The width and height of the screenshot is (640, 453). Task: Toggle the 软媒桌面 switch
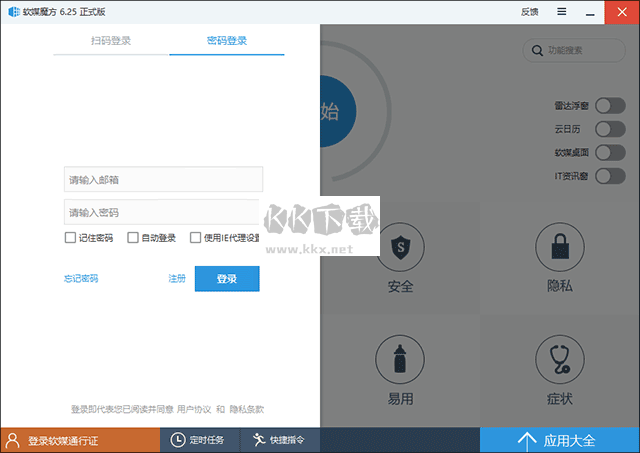tap(610, 153)
